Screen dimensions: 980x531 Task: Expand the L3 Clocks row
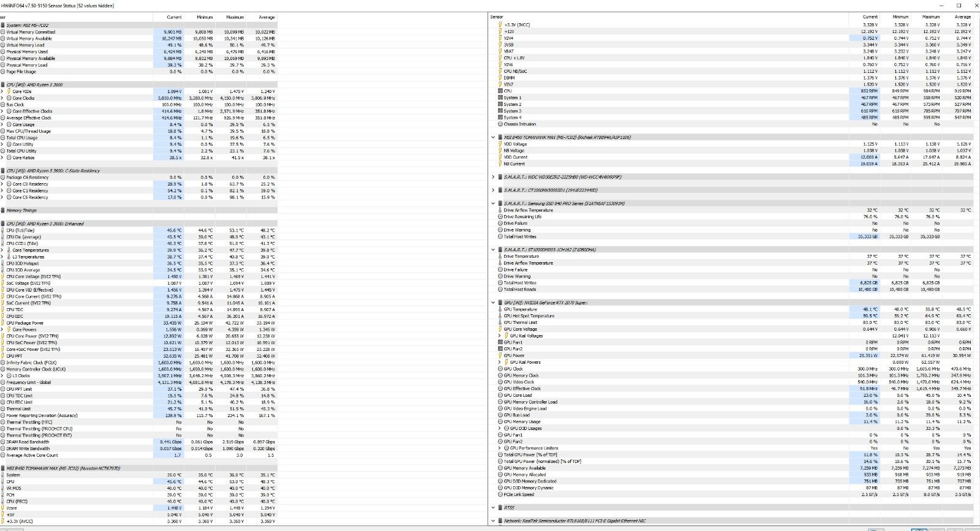tap(2, 375)
